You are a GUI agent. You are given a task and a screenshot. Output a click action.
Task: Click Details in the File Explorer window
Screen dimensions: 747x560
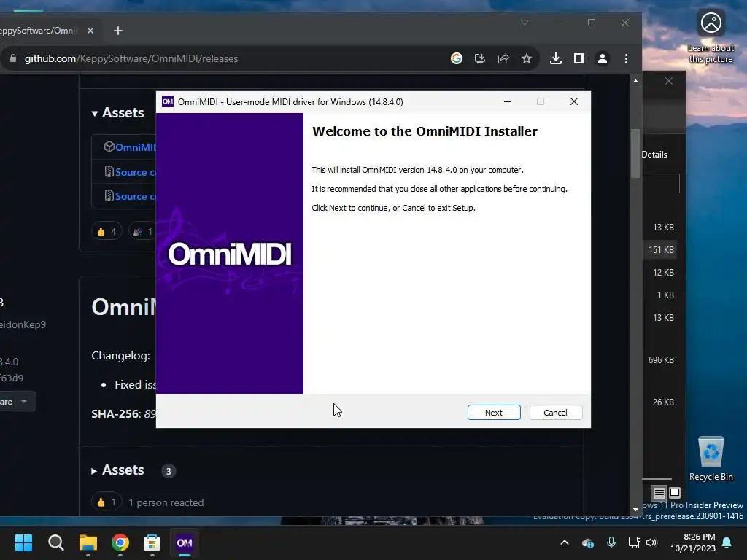coord(654,155)
